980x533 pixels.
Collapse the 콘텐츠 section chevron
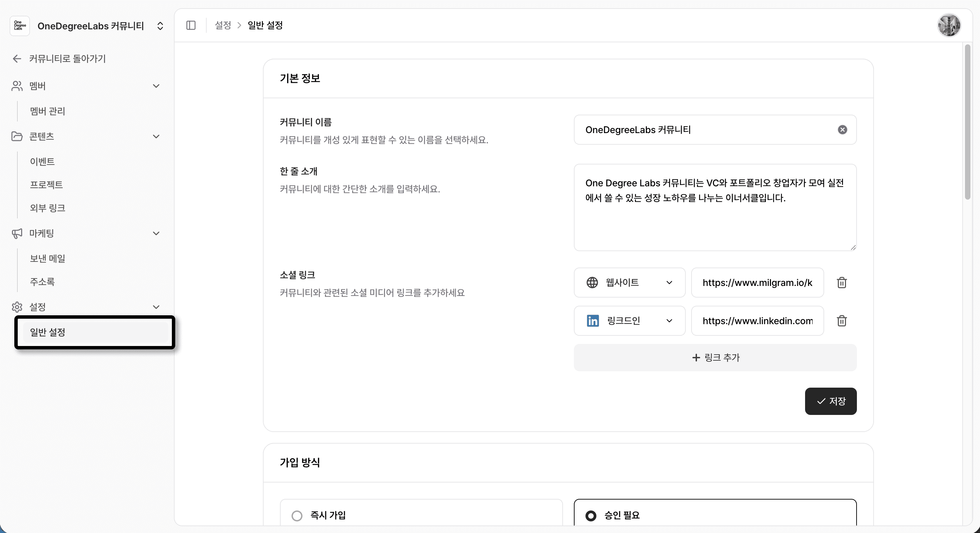(x=156, y=136)
